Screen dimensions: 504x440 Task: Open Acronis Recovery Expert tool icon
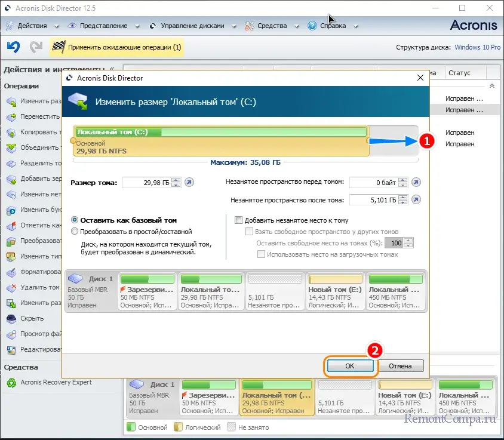(x=11, y=383)
